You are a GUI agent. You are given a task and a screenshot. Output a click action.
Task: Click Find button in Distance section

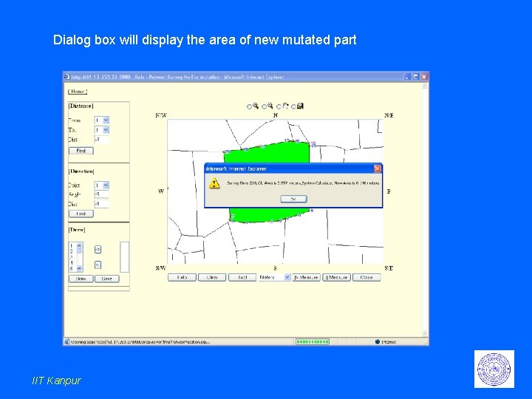(x=81, y=151)
